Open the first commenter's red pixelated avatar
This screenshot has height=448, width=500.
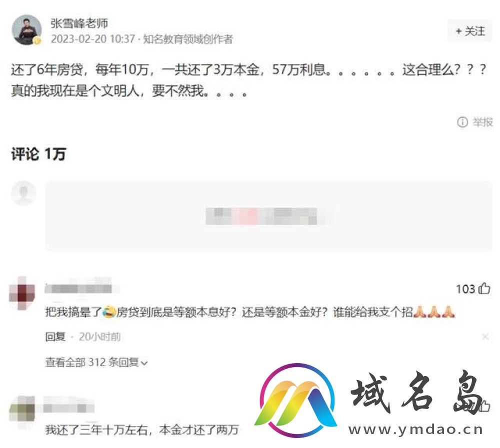22,293
